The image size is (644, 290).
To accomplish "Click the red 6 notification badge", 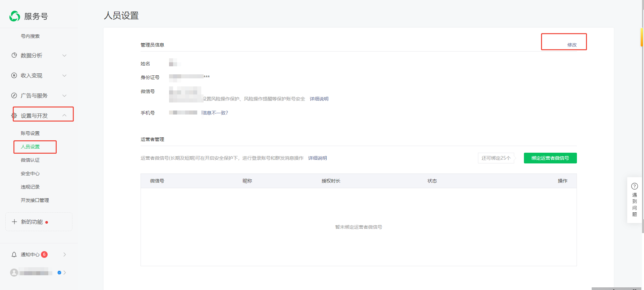I will pyautogui.click(x=44, y=255).
